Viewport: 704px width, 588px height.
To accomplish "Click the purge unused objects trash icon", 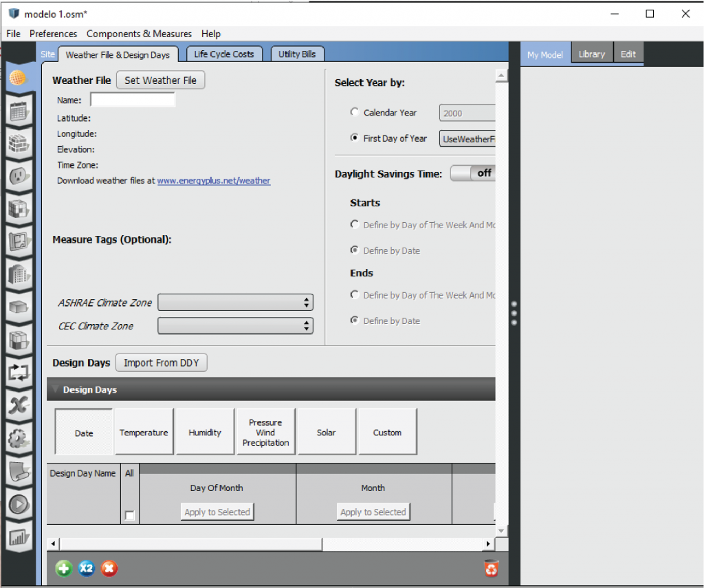I will pyautogui.click(x=491, y=568).
